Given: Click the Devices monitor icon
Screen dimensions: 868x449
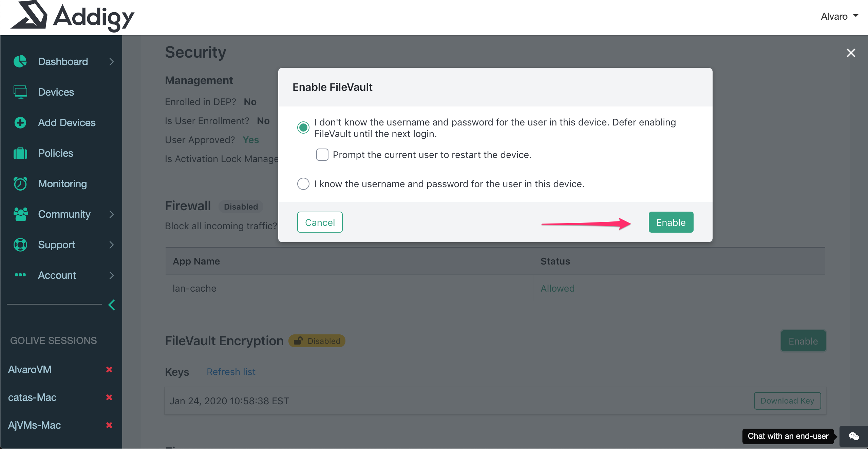Looking at the screenshot, I should tap(20, 92).
